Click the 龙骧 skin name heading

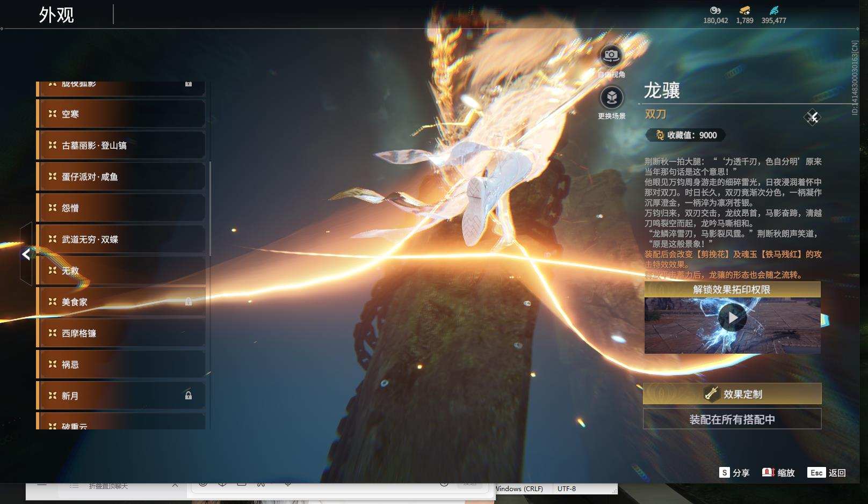click(x=662, y=90)
